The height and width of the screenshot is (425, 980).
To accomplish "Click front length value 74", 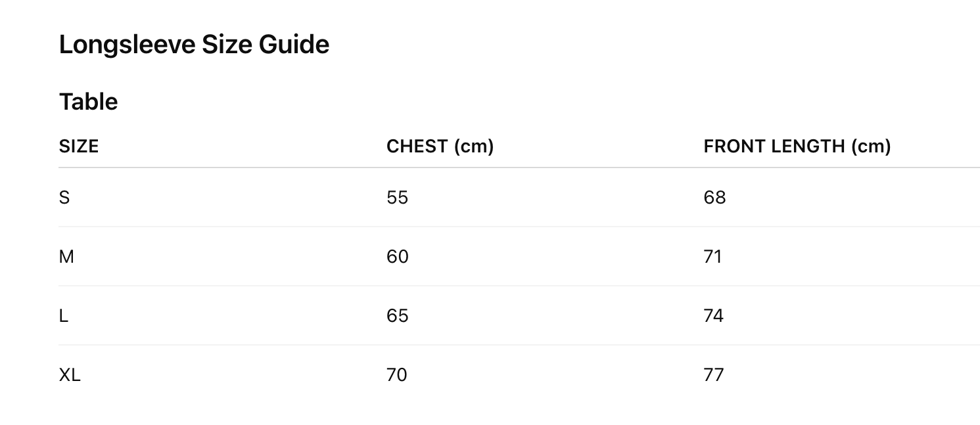I will pos(713,316).
